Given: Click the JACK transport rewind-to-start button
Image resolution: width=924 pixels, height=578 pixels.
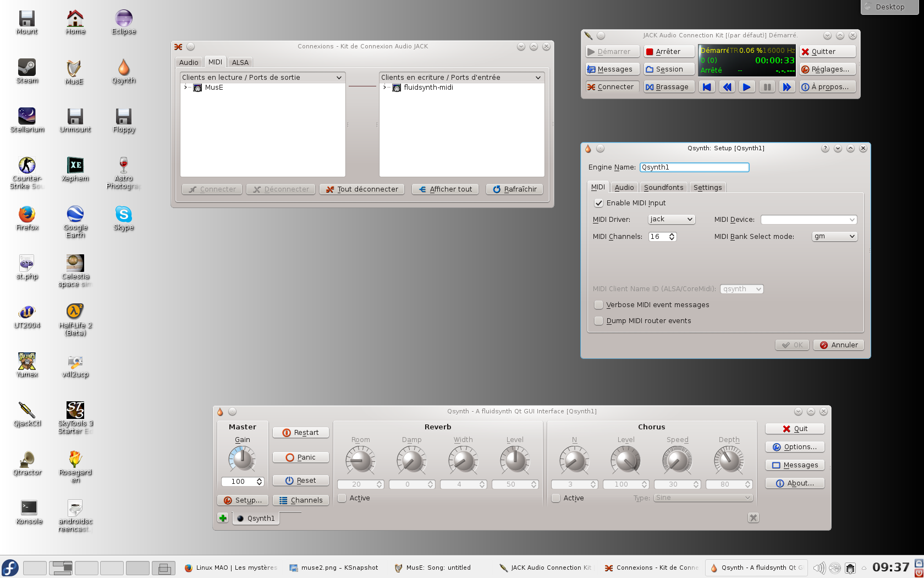Looking at the screenshot, I should point(707,86).
